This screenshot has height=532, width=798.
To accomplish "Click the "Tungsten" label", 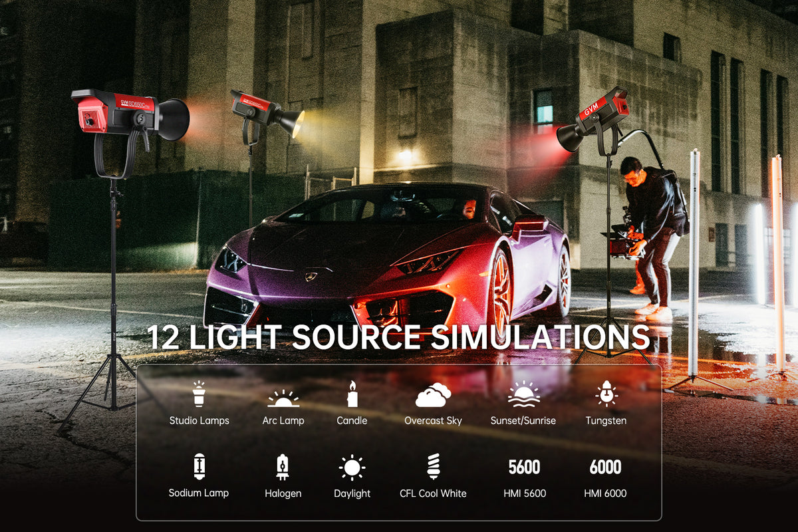I will [x=606, y=420].
